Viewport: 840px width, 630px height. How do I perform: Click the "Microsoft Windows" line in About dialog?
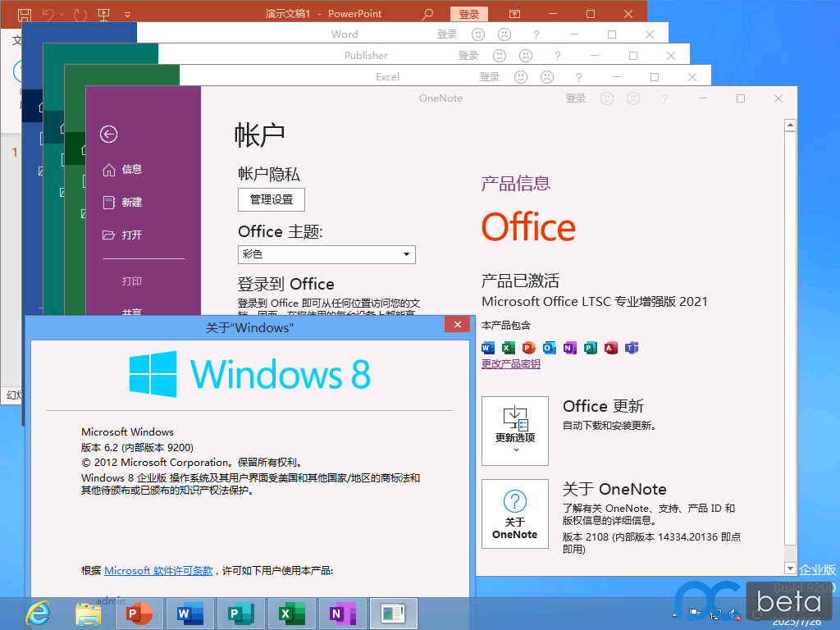tap(127, 431)
